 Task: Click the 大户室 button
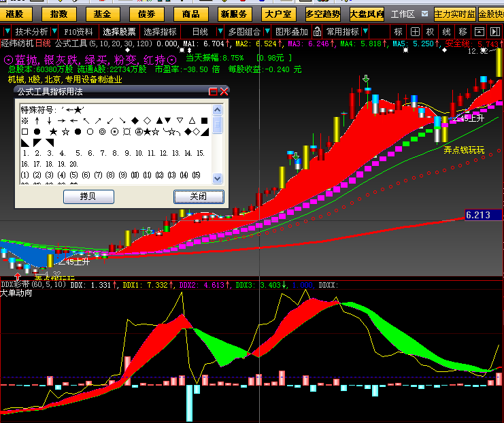coord(278,14)
